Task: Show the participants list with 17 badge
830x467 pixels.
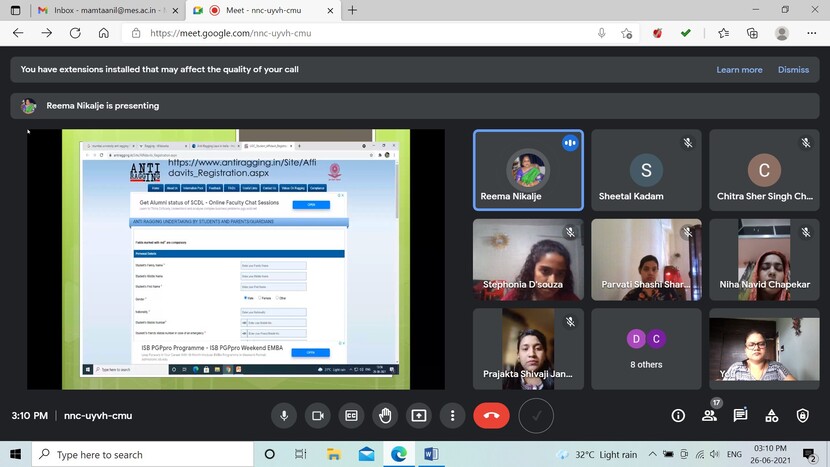Action: [709, 415]
